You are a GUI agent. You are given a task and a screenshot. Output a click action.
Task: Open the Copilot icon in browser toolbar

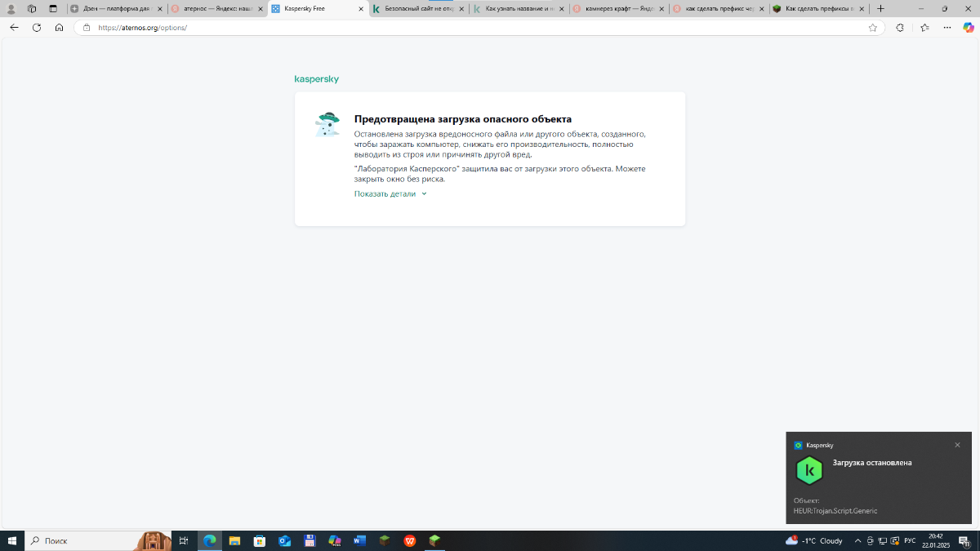tap(969, 27)
